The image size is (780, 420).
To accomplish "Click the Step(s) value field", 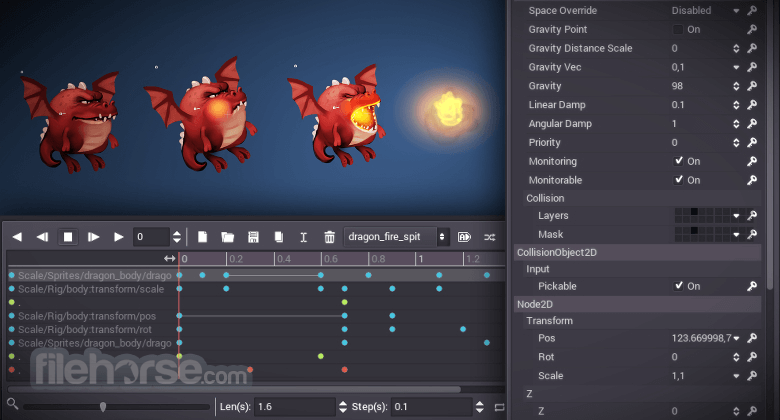I will click(431, 407).
